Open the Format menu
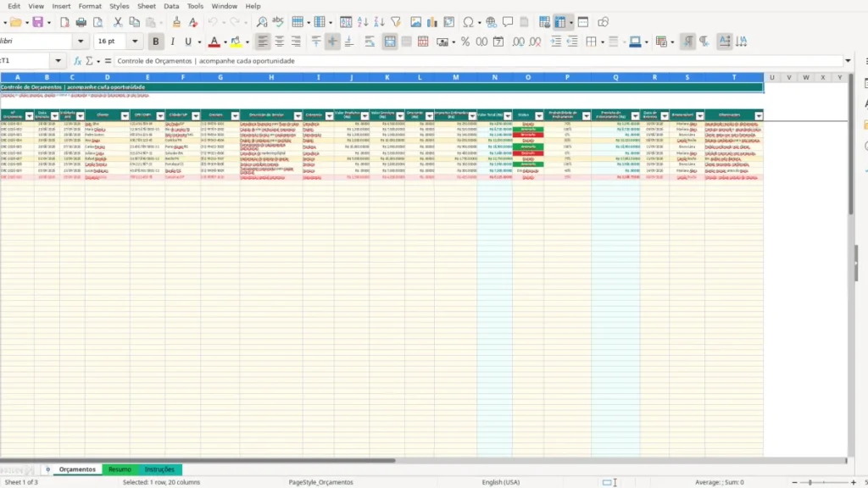 click(x=90, y=6)
